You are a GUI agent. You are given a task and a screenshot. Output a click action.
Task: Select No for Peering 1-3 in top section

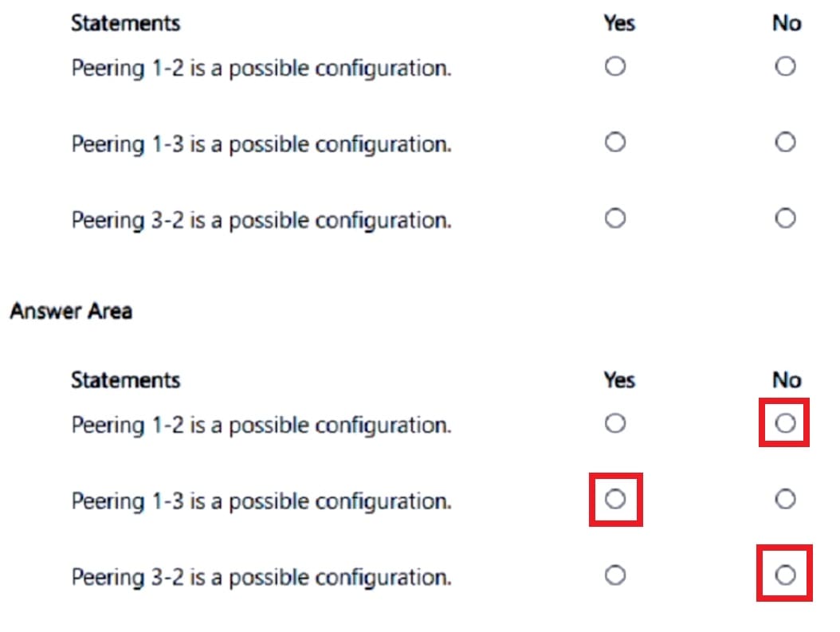tap(786, 142)
